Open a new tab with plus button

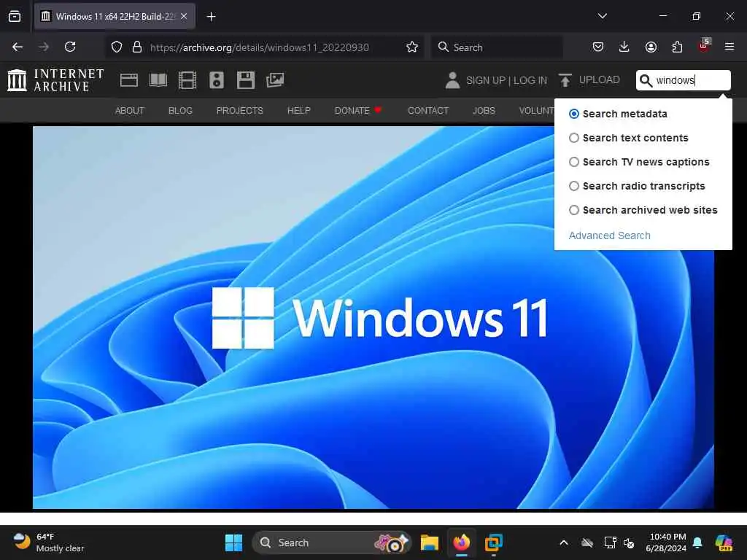(211, 17)
